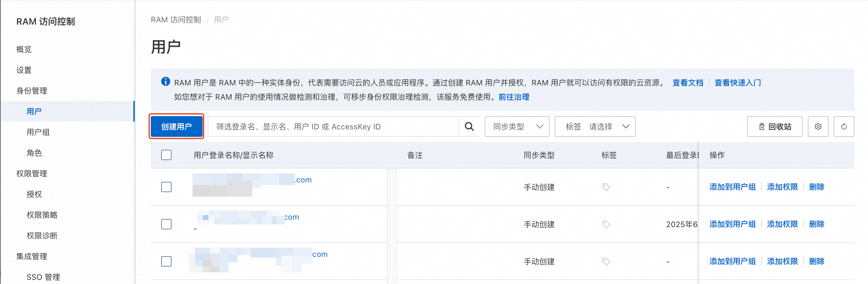This screenshot has width=868, height=284.
Task: Click 手动创建 in the first row
Action: point(539,187)
